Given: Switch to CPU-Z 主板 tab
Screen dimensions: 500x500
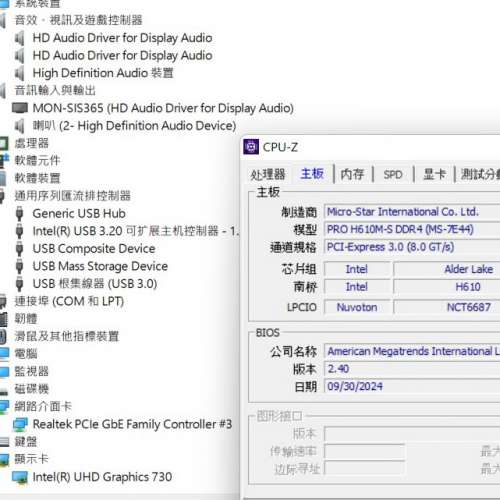Looking at the screenshot, I should (x=312, y=174).
